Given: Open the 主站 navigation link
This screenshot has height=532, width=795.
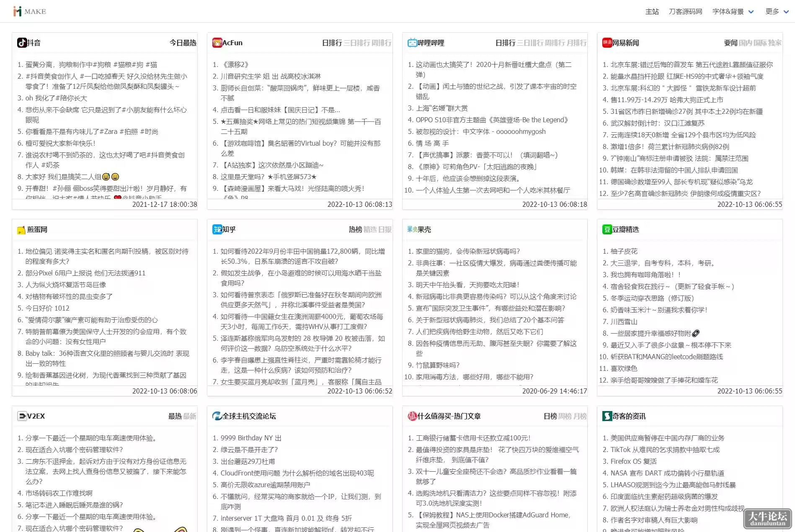Looking at the screenshot, I should coord(652,12).
